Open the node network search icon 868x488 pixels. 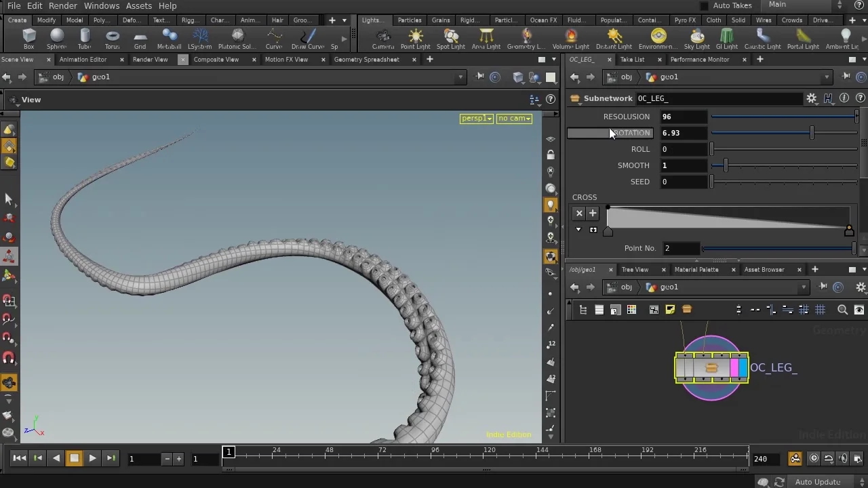click(842, 310)
